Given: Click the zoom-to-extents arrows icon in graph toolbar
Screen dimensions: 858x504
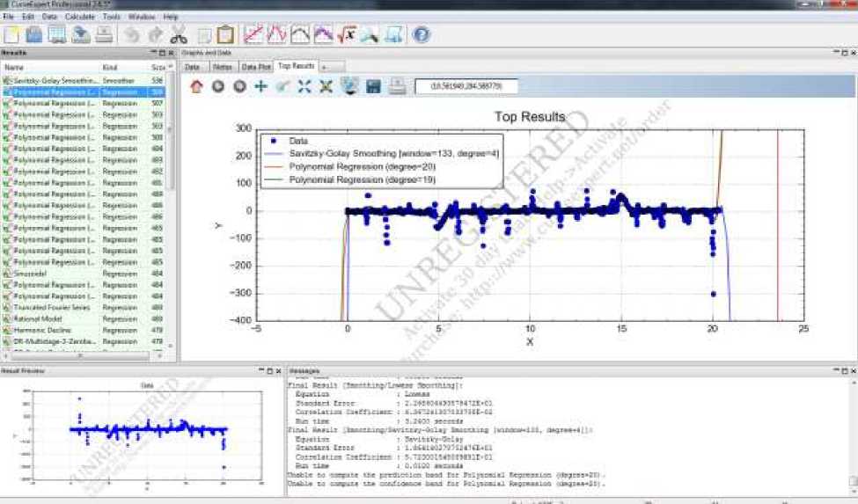Looking at the screenshot, I should 304,86.
